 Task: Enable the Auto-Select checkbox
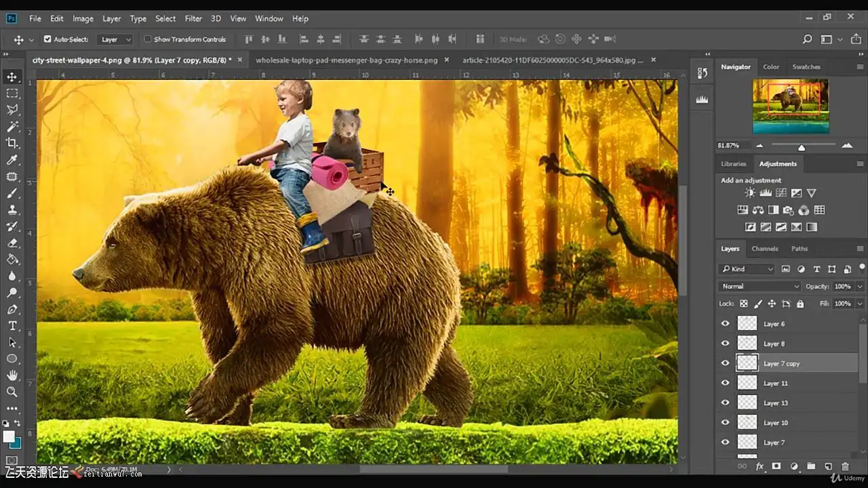click(x=47, y=39)
